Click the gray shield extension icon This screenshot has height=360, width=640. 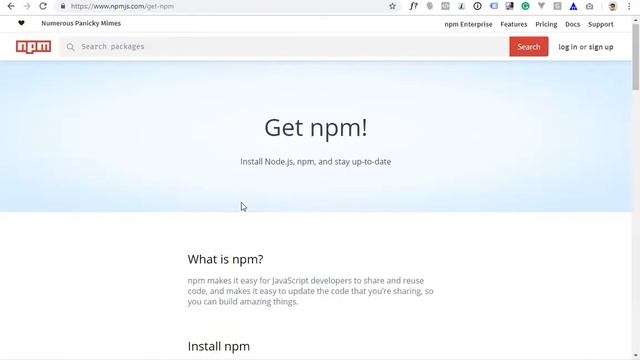pyautogui.click(x=429, y=6)
